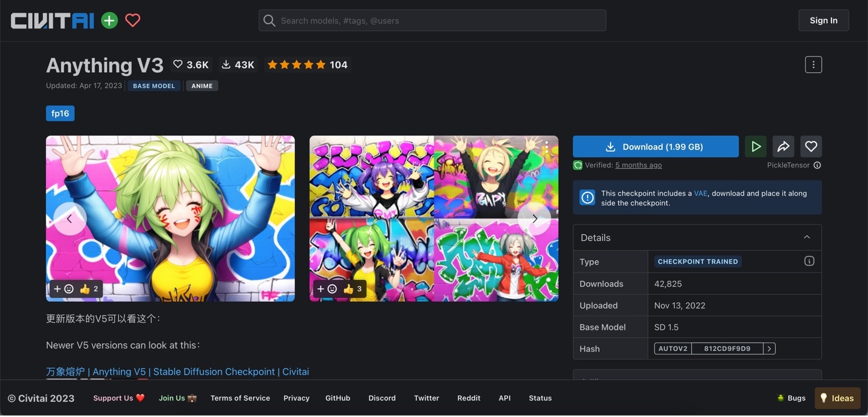The image size is (868, 417).
Task: Open Status link in footer
Action: [x=540, y=398]
